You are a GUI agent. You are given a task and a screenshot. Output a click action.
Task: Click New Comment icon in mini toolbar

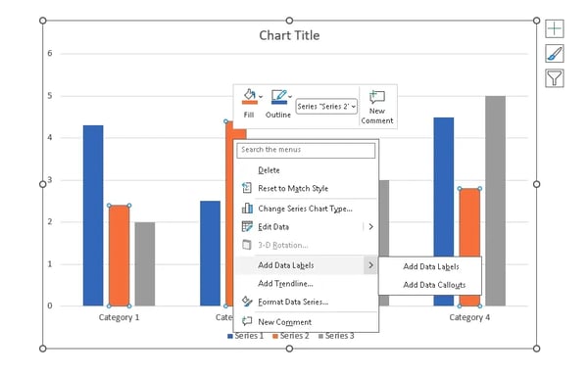pos(377,97)
